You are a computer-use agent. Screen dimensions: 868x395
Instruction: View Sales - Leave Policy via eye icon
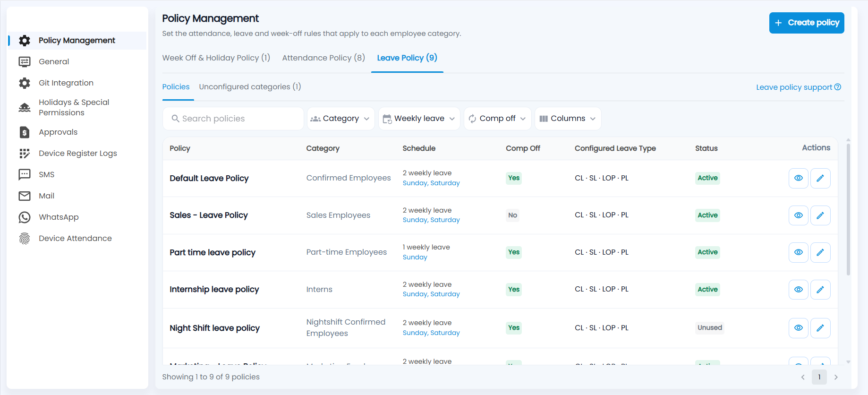tap(799, 215)
